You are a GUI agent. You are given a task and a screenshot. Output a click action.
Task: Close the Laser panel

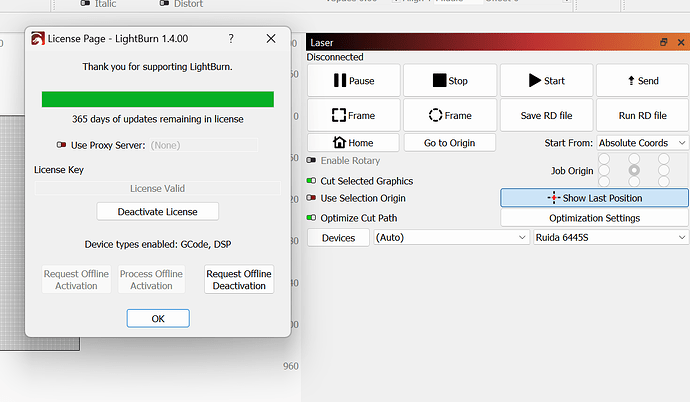681,42
